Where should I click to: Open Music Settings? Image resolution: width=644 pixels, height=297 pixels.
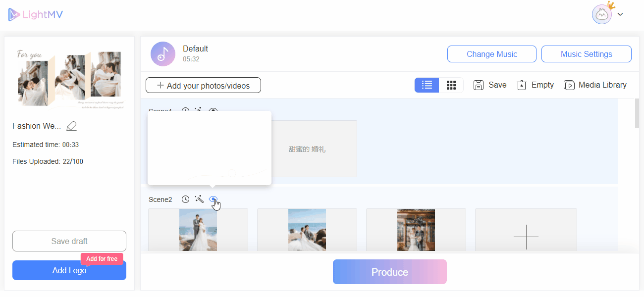(x=586, y=53)
